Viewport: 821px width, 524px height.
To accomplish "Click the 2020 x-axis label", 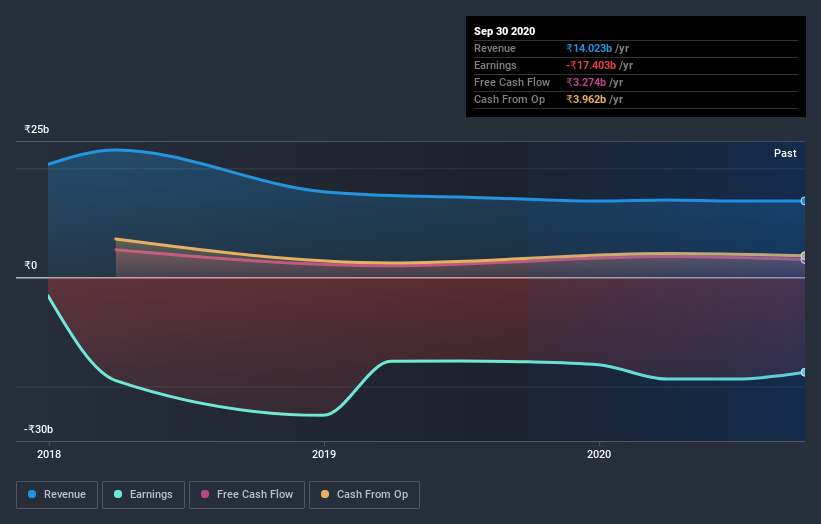I will pos(599,454).
